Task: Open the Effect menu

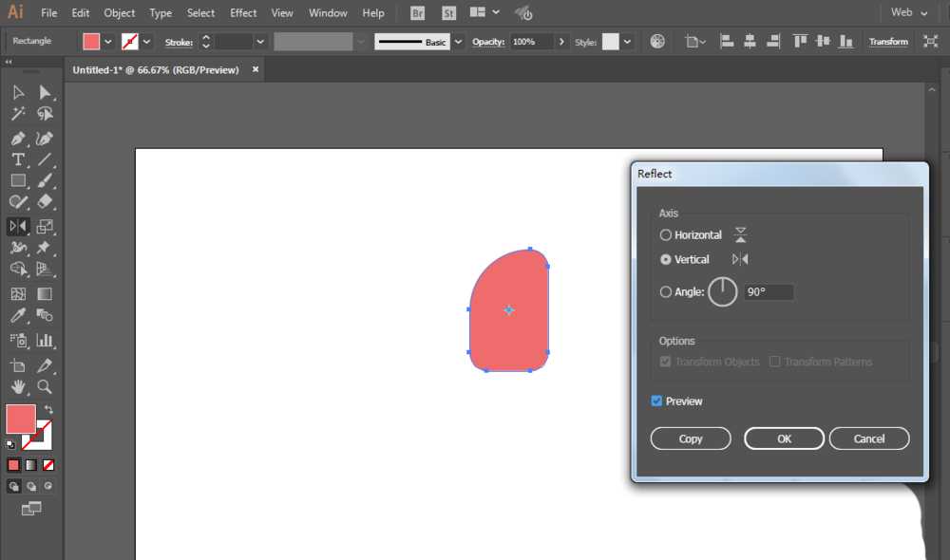Action: click(x=243, y=13)
